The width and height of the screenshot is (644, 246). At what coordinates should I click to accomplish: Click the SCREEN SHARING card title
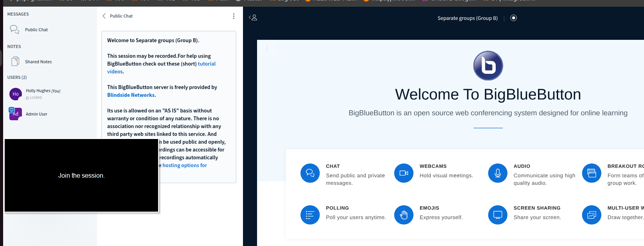pos(537,208)
